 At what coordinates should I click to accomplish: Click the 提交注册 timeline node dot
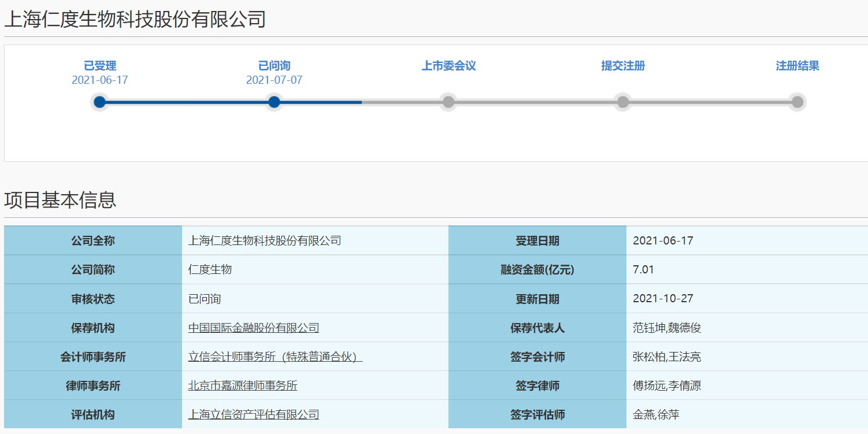(623, 102)
